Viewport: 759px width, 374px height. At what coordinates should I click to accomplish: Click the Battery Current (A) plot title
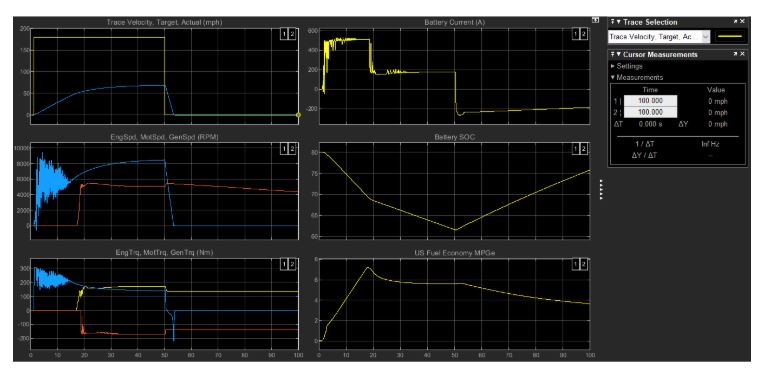[455, 22]
